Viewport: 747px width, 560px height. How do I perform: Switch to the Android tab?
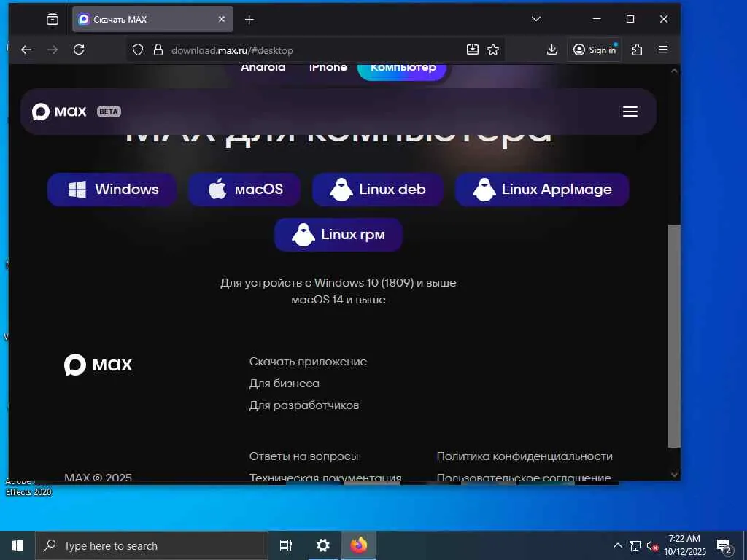[x=263, y=68]
